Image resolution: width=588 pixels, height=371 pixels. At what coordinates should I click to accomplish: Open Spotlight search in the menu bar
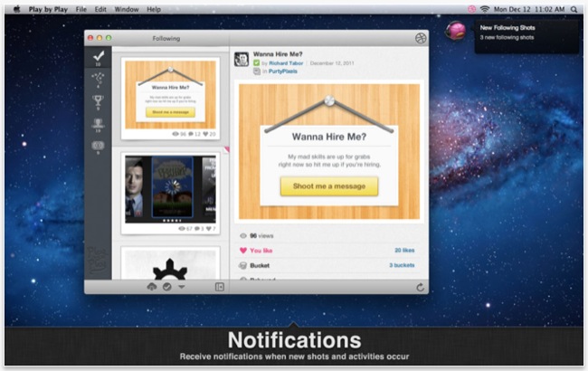[x=574, y=8]
